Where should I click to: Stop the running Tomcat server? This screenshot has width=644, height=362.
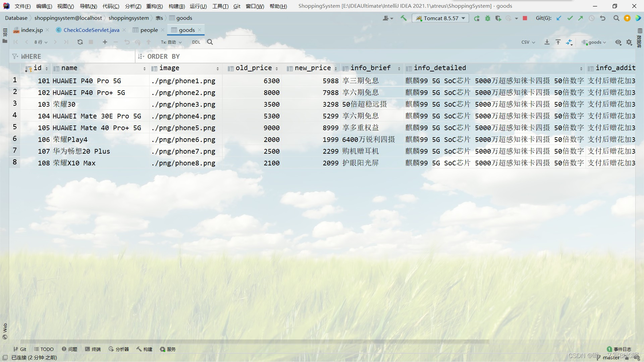tap(525, 18)
